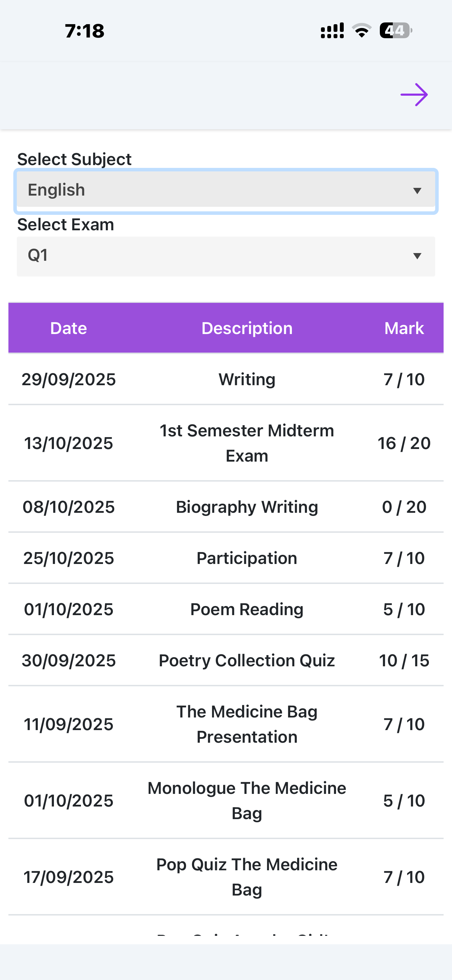Click the Description column header
Screen dimensions: 452x980
(x=247, y=328)
